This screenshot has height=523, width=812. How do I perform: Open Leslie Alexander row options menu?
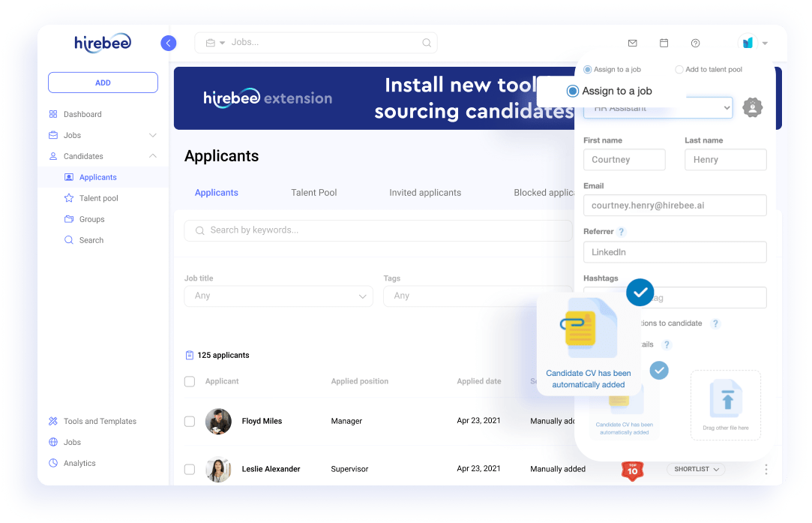(766, 470)
